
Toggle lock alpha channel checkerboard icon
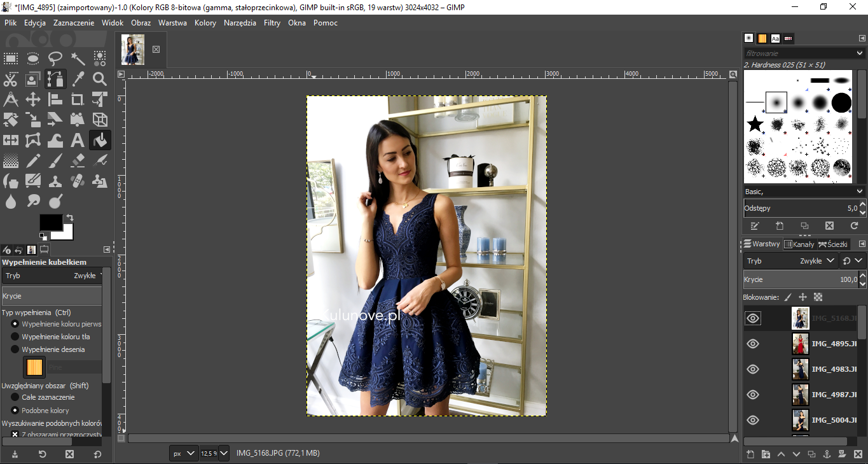(818, 297)
